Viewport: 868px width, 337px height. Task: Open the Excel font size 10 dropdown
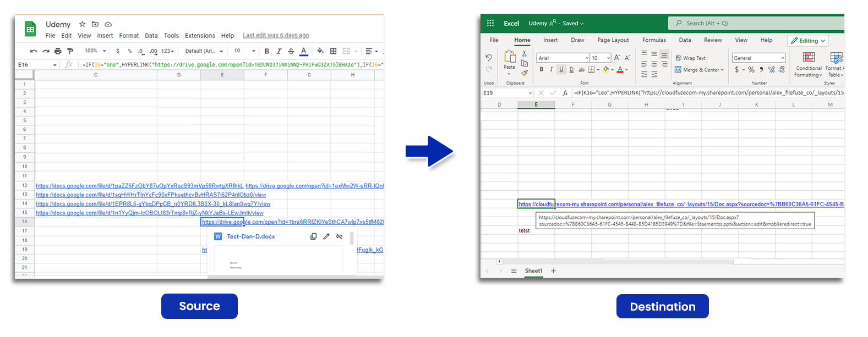coord(608,58)
